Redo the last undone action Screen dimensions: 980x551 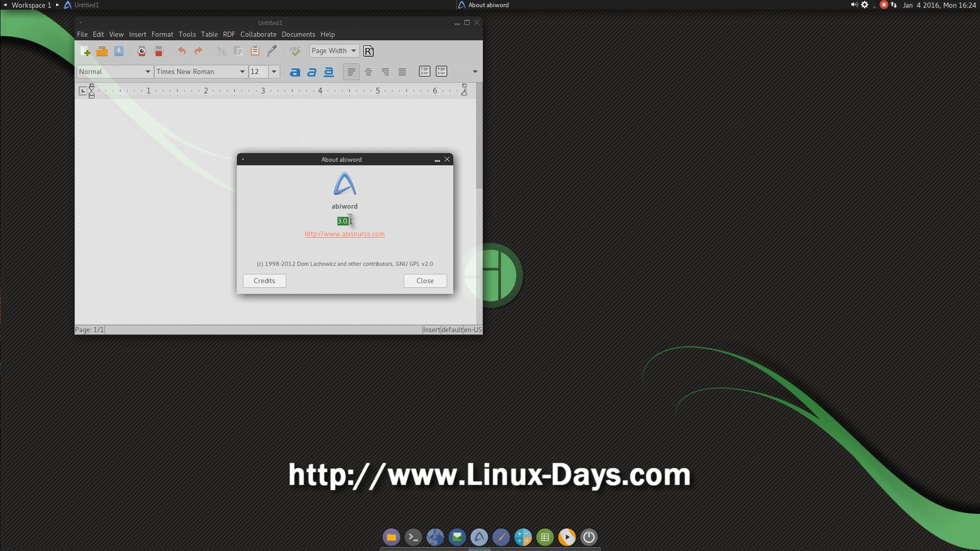(x=199, y=51)
